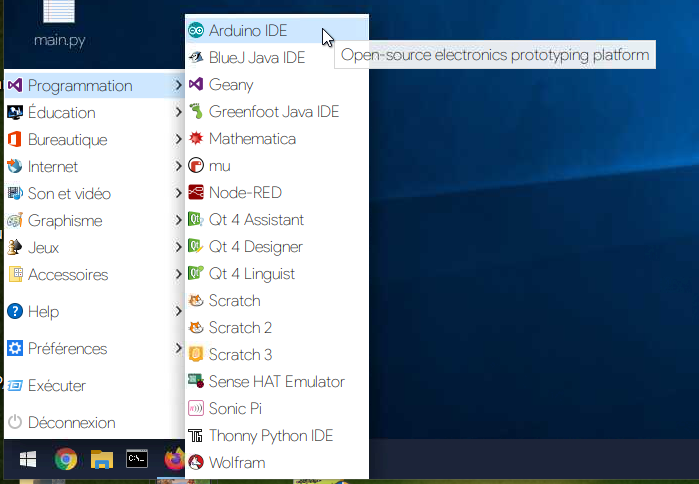Click the Bureautique Office icon

[15, 139]
